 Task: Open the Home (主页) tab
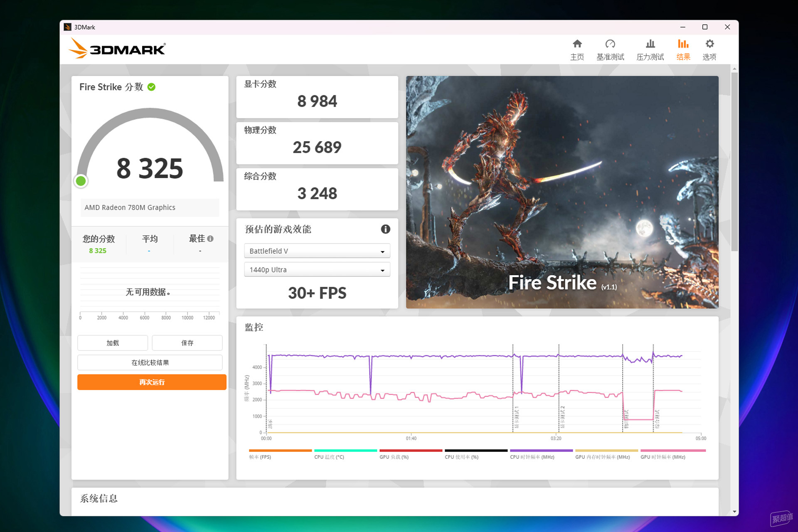pos(577,50)
